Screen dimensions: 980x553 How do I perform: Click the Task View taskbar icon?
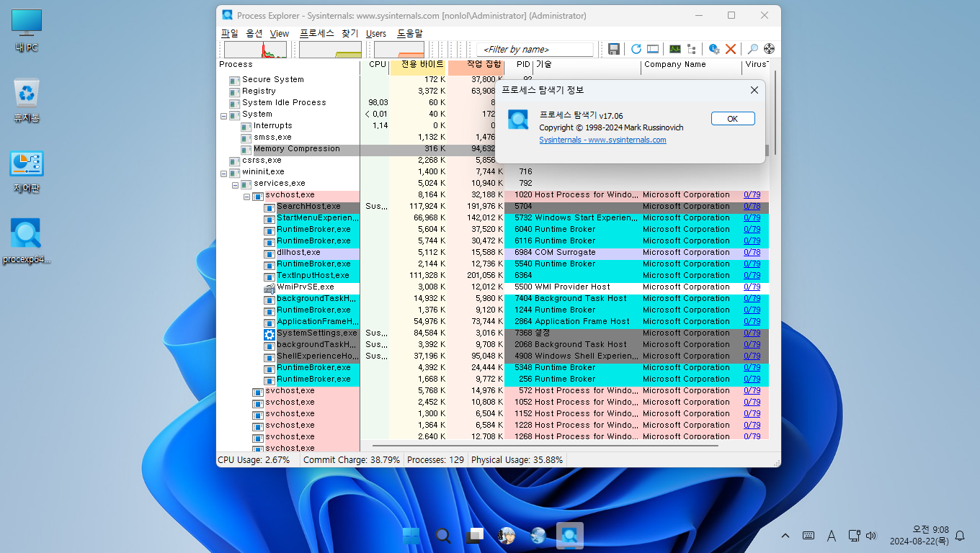pos(475,536)
